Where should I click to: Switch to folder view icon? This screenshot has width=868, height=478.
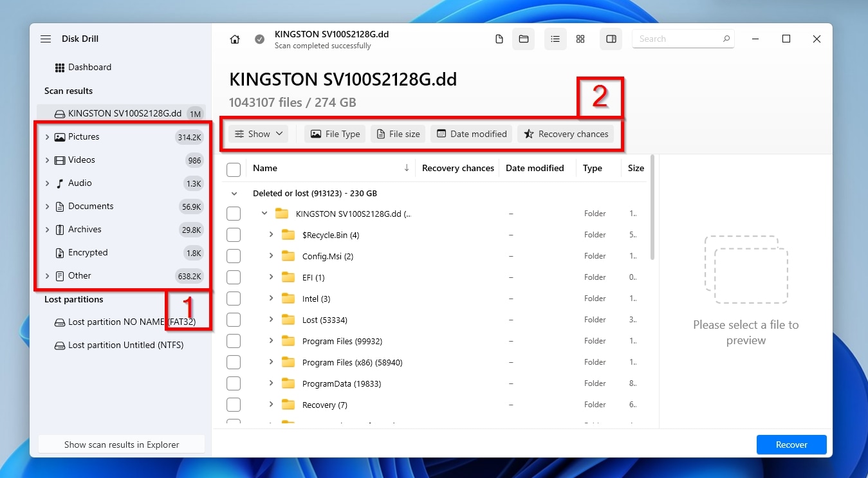pos(524,39)
